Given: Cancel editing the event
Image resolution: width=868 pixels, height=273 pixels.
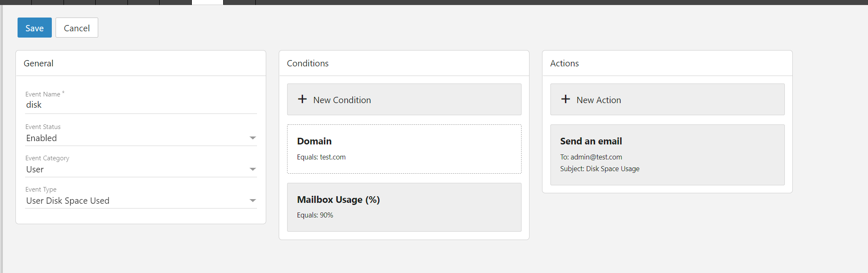Looking at the screenshot, I should (x=76, y=28).
